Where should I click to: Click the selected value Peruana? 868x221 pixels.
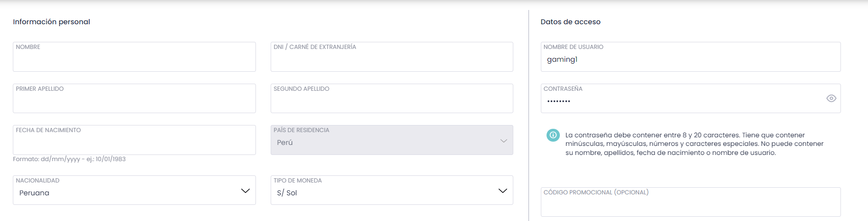[34, 193]
